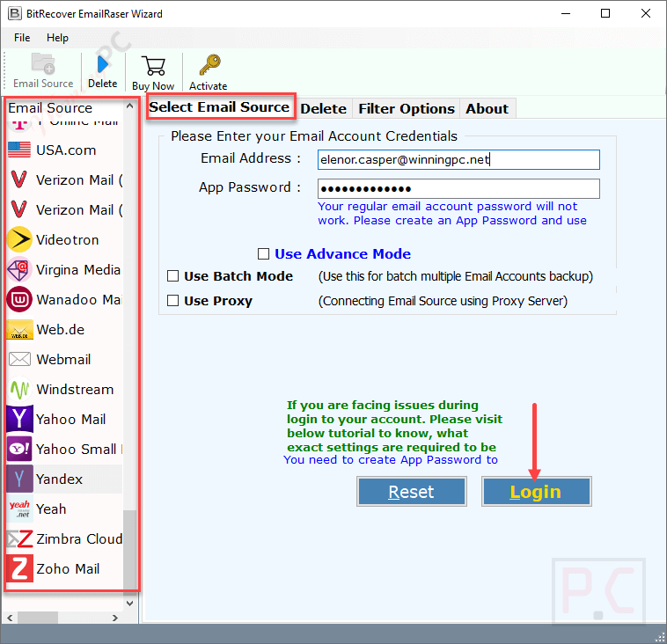Check the Use Proxy checkbox
The image size is (667, 644).
tap(172, 301)
